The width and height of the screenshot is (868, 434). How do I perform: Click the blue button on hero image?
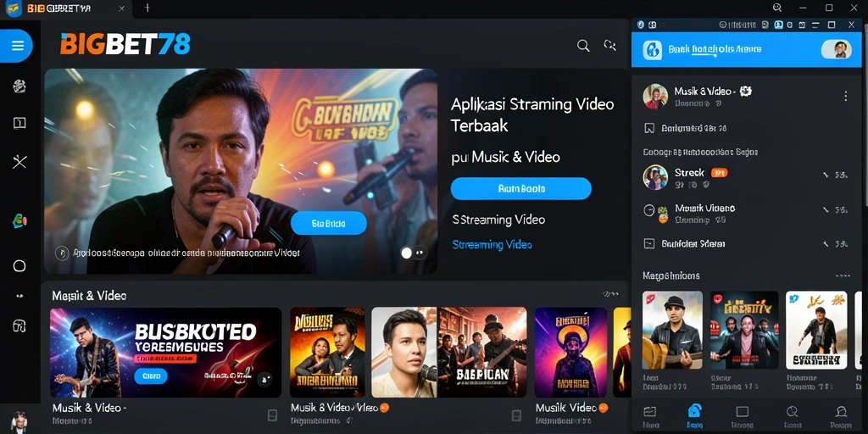(x=328, y=223)
